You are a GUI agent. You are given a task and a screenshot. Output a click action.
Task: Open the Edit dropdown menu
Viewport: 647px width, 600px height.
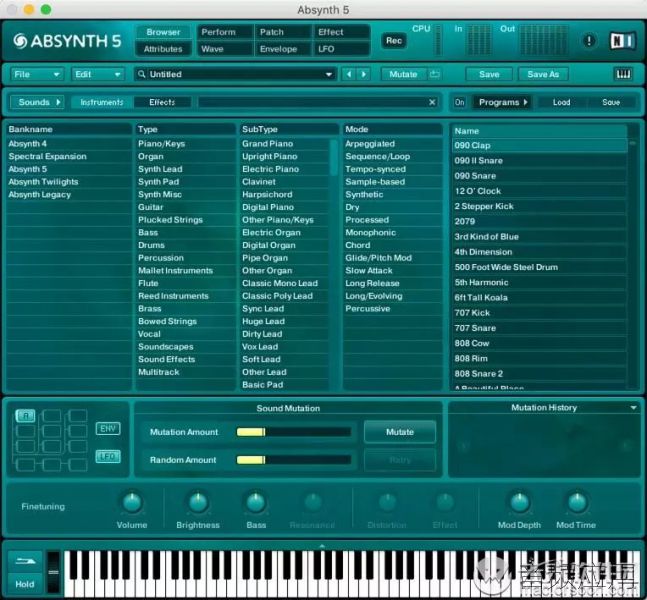click(98, 74)
